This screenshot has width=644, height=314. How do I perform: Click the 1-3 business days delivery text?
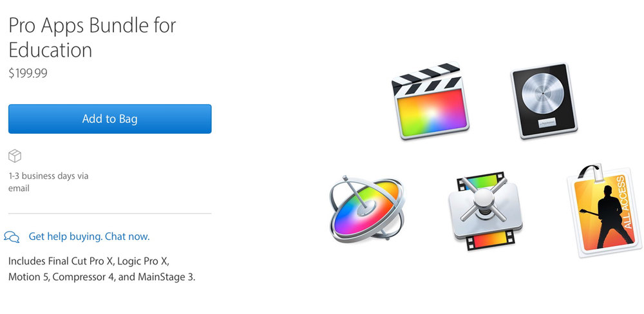[x=48, y=182]
